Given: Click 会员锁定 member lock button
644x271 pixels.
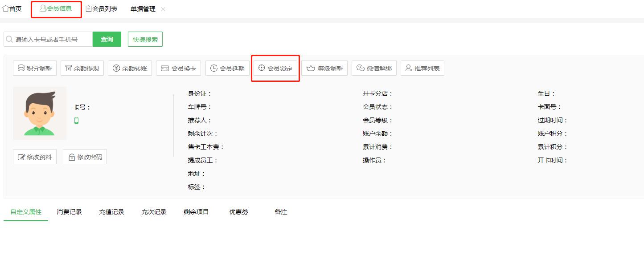Looking at the screenshot, I should (275, 68).
